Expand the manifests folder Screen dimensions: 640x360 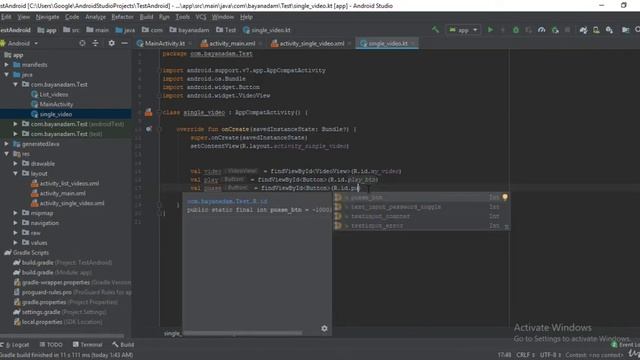coord(7,64)
